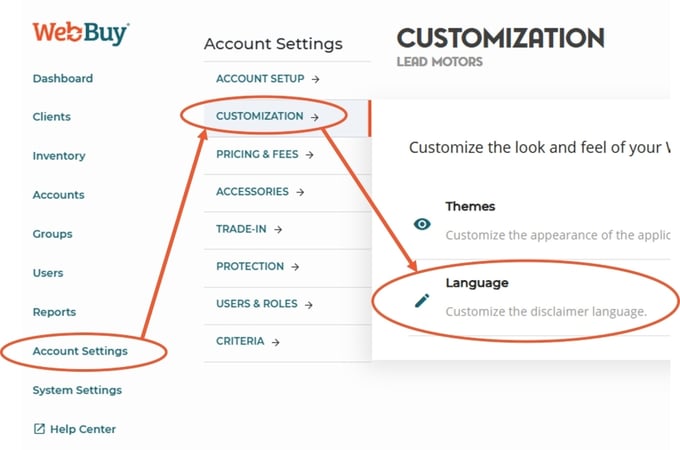Open Inventory from the left navigation
The height and width of the screenshot is (450, 680).
click(58, 156)
